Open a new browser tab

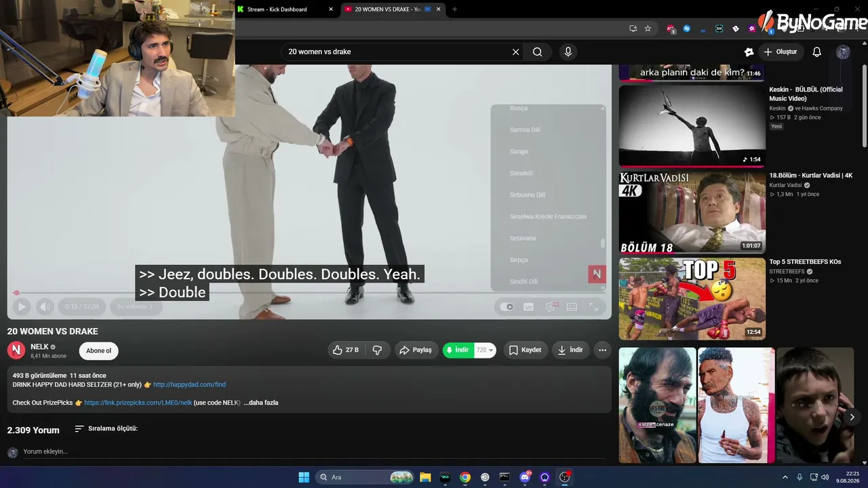tap(454, 9)
